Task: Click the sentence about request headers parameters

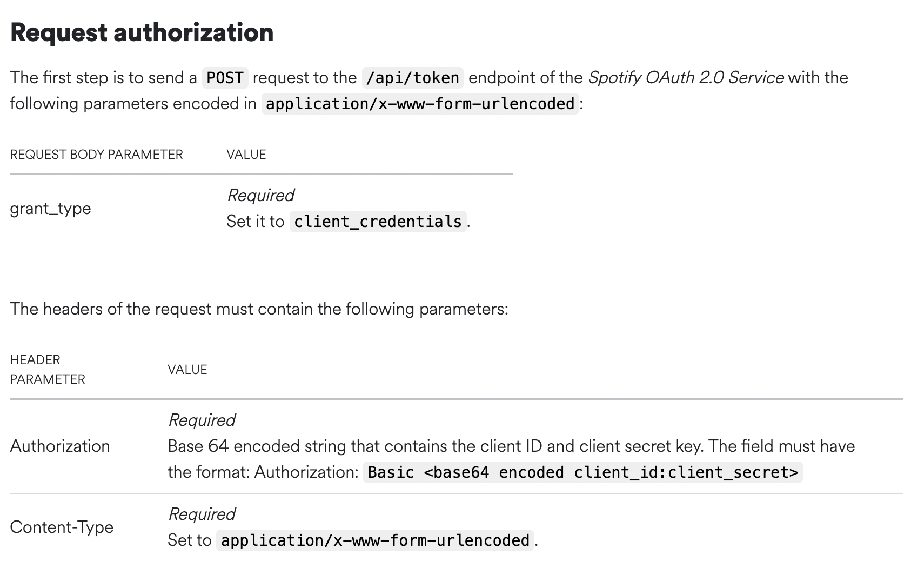Action: tap(259, 309)
